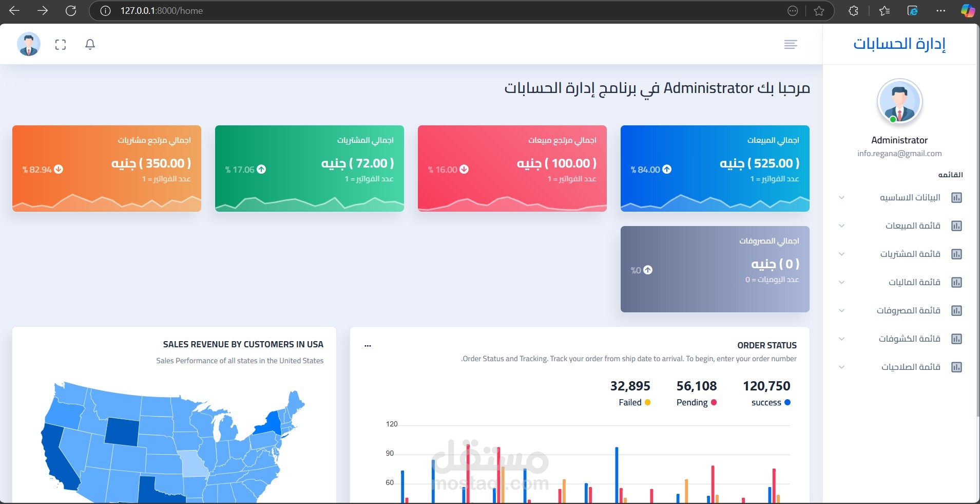Go back with the browser back arrow

click(x=14, y=10)
